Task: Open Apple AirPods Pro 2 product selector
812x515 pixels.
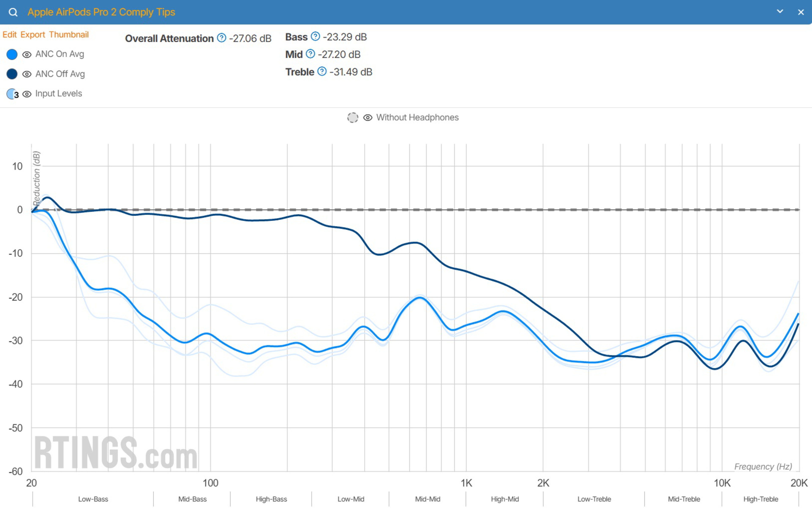Action: coord(101,12)
